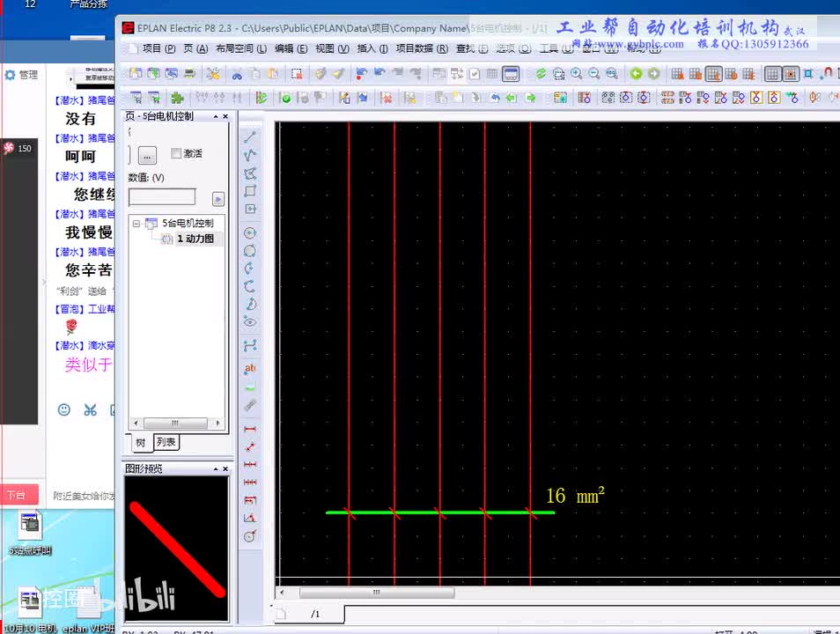Close the page navigator panel
Image resolution: width=840 pixels, height=634 pixels.
tap(225, 116)
